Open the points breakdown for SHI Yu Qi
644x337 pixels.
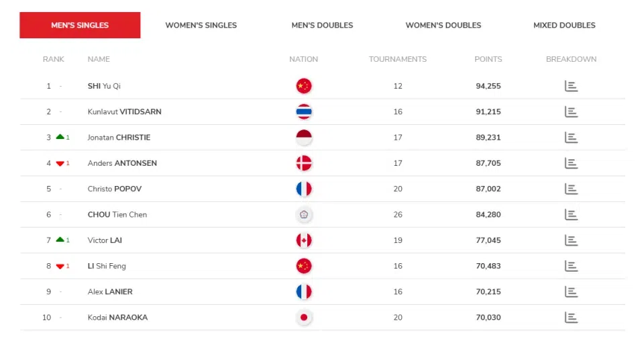coord(571,86)
